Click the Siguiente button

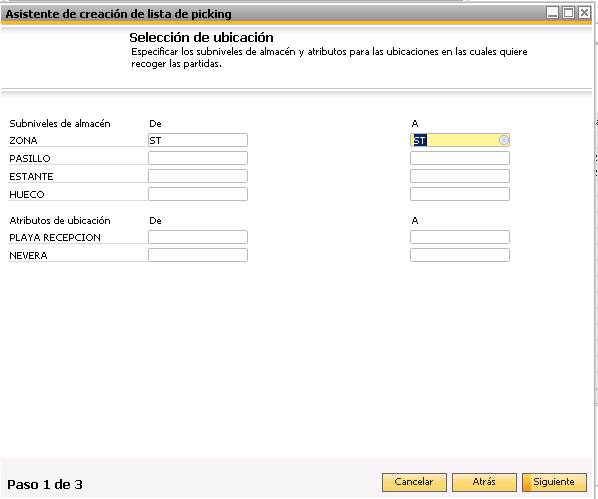[x=554, y=482]
